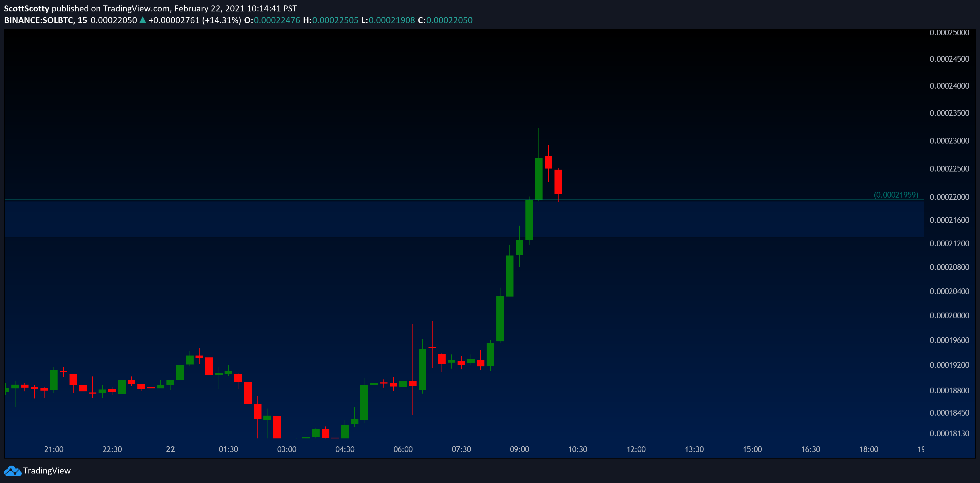Click the 18:00 time axis label

[869, 449]
